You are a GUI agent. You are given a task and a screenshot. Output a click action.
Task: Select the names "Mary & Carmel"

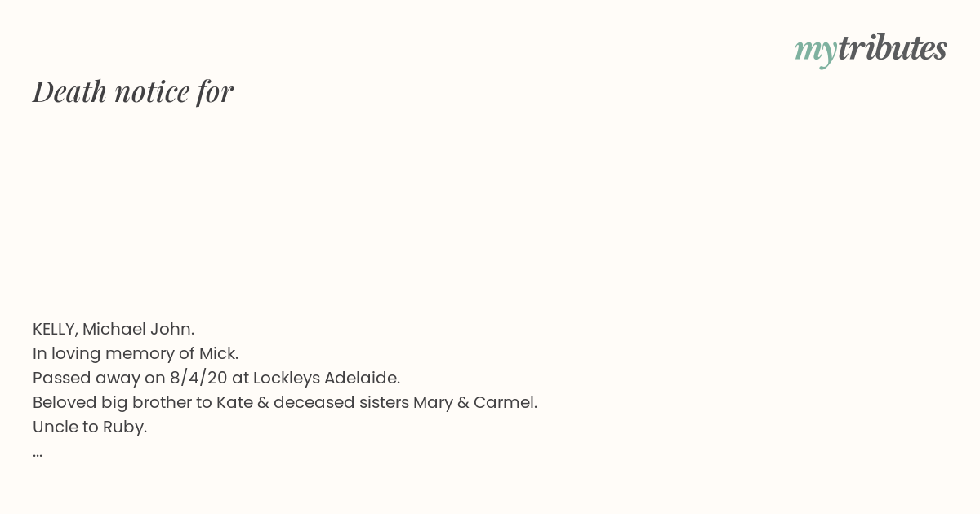[475, 403]
